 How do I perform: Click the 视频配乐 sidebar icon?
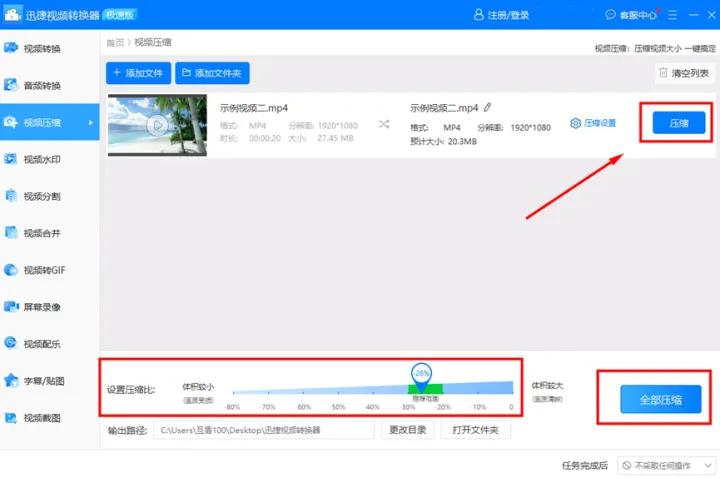click(11, 343)
